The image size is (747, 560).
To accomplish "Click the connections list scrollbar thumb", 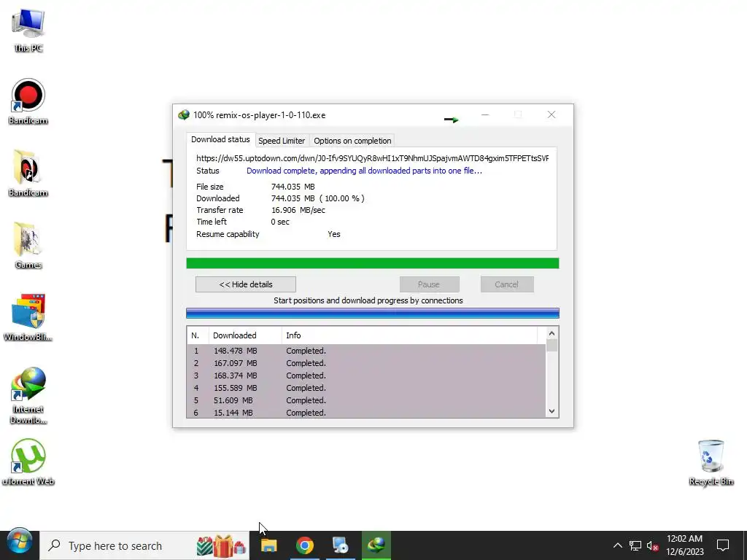I will point(551,345).
